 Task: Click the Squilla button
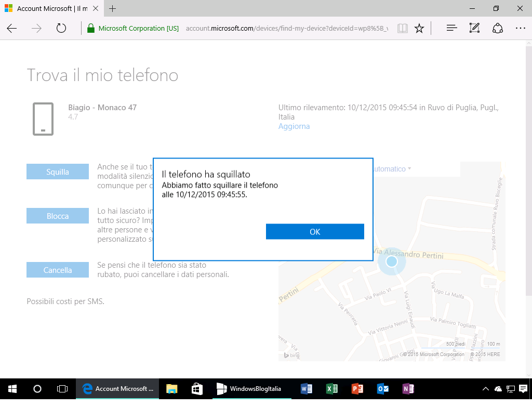coord(58,172)
